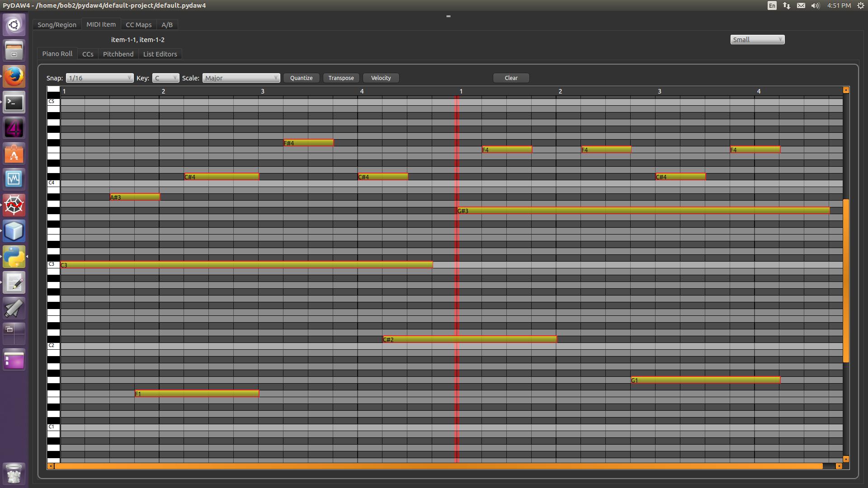Click the volume icon in system tray
Viewport: 868px width, 488px height.
[815, 5]
